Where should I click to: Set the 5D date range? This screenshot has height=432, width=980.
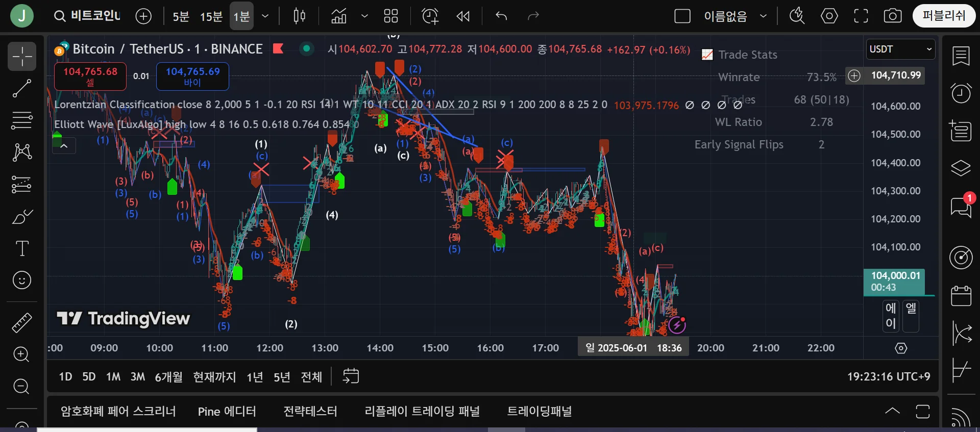click(x=89, y=377)
